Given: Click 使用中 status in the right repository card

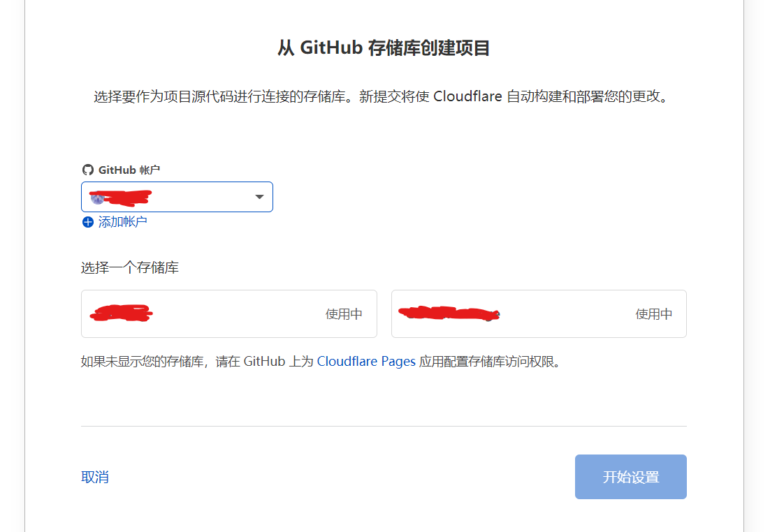Looking at the screenshot, I should (653, 314).
